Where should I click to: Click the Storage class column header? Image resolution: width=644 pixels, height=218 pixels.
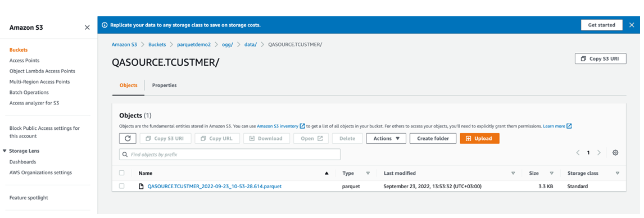pos(582,173)
